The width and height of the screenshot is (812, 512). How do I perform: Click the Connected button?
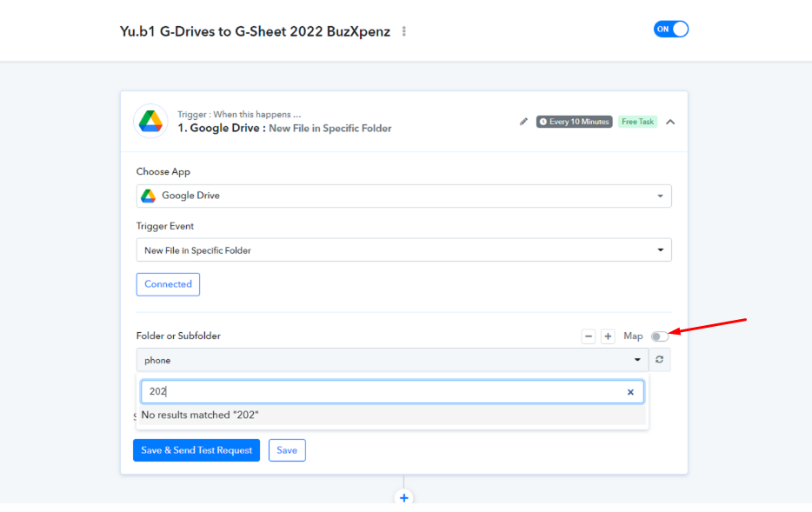[168, 284]
